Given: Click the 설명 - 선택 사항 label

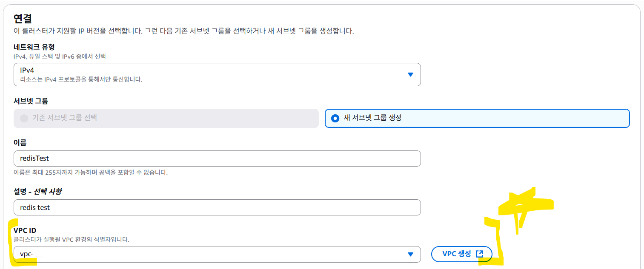Looking at the screenshot, I should [x=37, y=191].
